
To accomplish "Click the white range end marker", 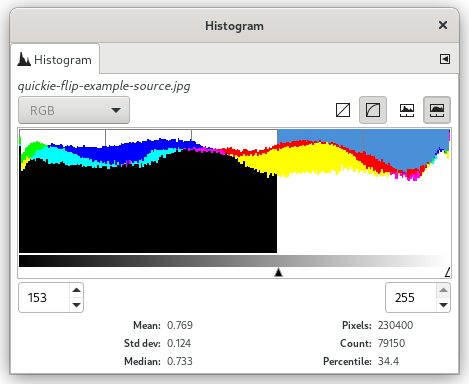I will 448,272.
